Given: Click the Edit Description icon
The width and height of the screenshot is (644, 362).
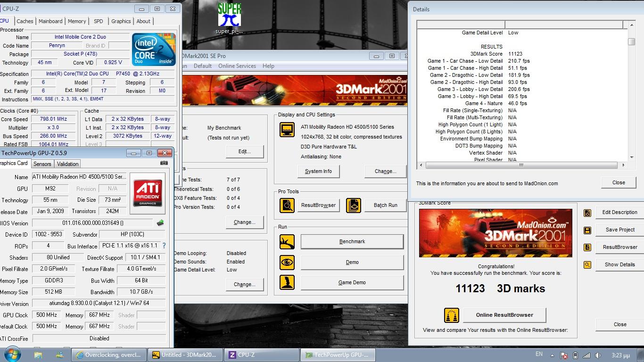Looking at the screenshot, I should pyautogui.click(x=587, y=213).
